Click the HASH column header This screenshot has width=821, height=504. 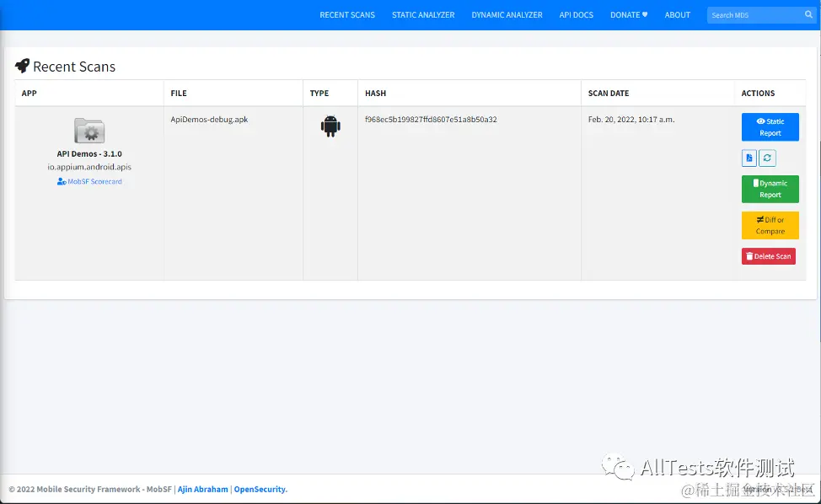coord(375,94)
